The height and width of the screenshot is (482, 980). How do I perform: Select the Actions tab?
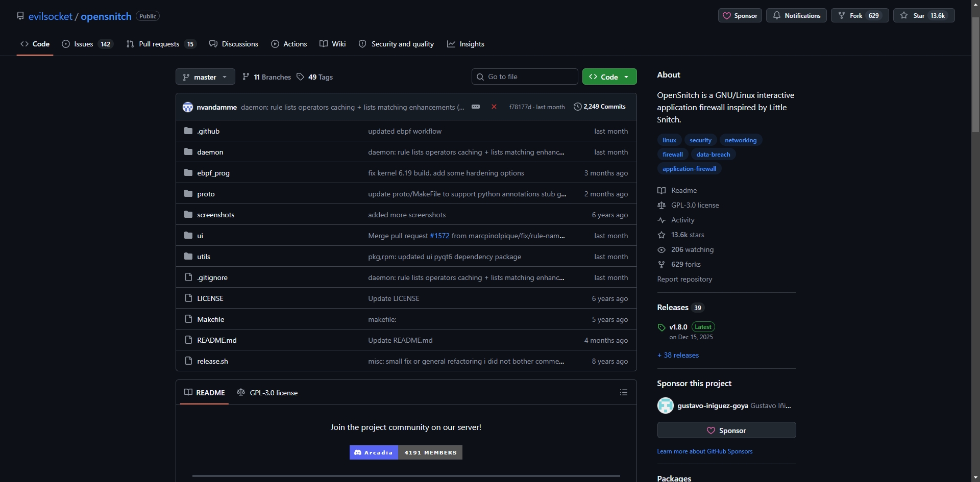point(289,44)
